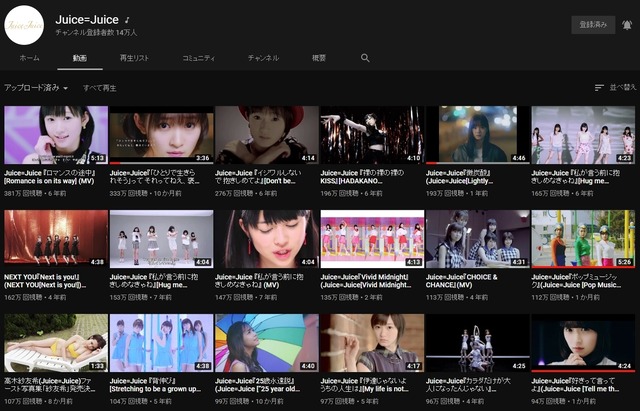Open the イジワルしないで video thumbnail
The width and height of the screenshot is (640, 411).
point(267,135)
